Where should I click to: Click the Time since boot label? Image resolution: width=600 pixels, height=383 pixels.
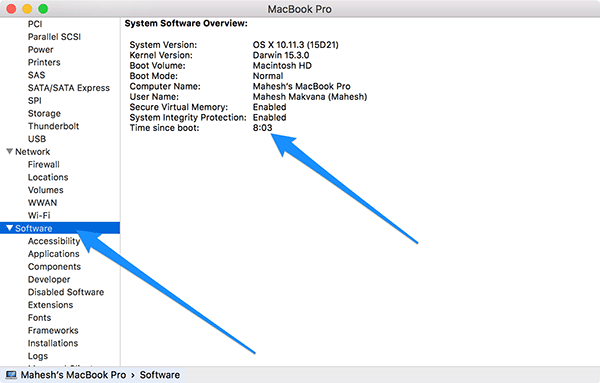(164, 128)
